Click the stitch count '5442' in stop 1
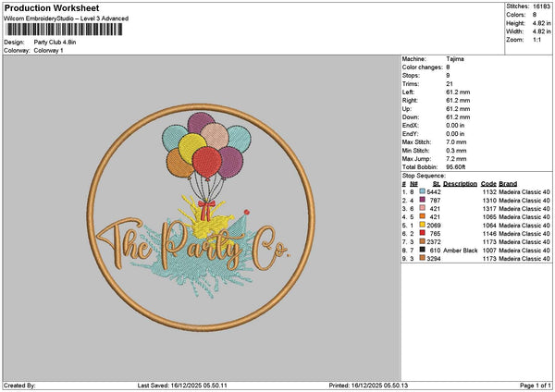This screenshot has height=392, width=555. pos(434,192)
